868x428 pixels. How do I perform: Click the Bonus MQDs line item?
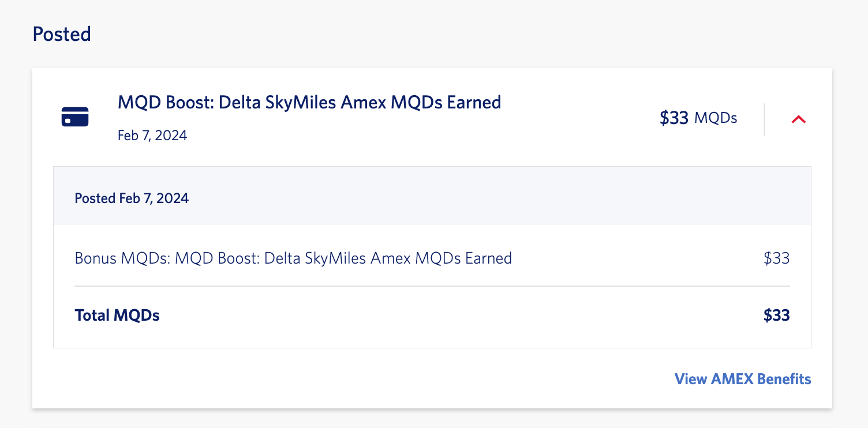(x=293, y=258)
